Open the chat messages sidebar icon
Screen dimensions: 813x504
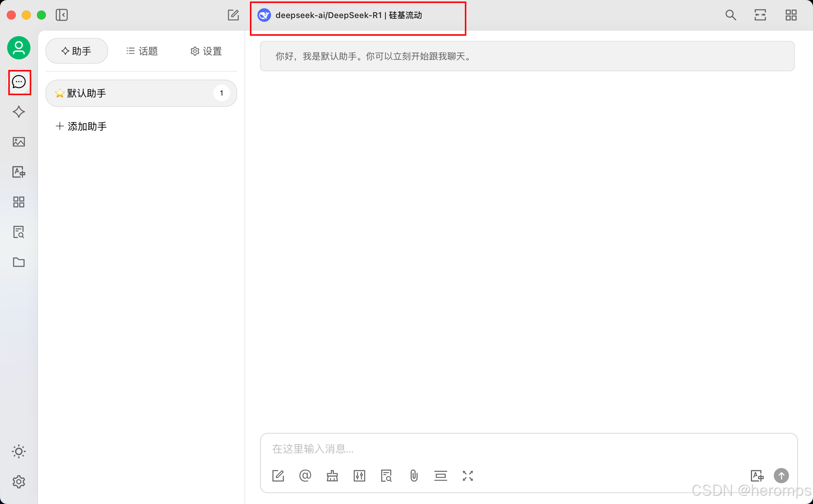point(19,82)
